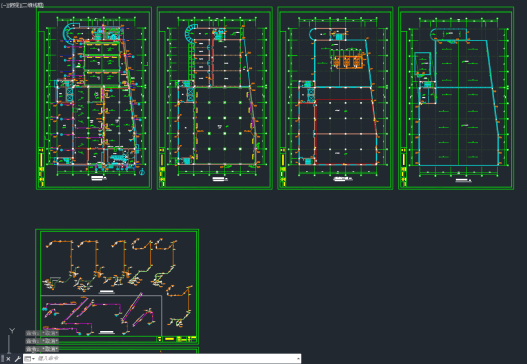
Task: Open the recent commands list icon
Action: coord(29,359)
